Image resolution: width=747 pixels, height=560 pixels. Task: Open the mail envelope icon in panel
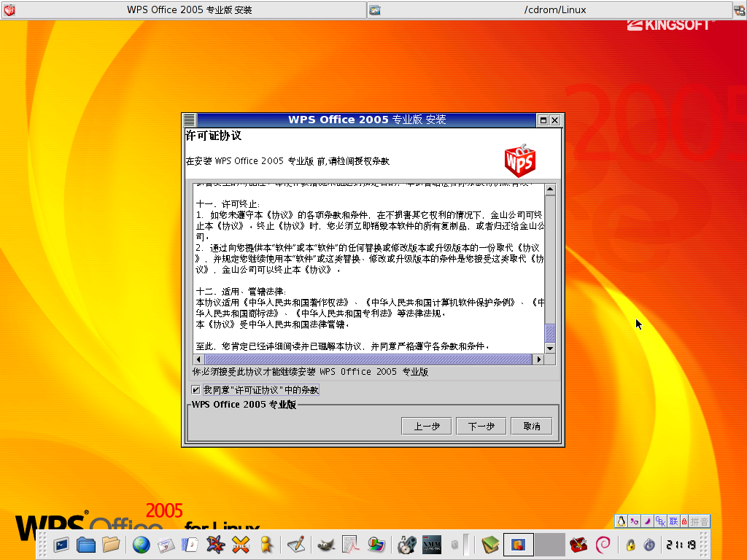(x=166, y=544)
